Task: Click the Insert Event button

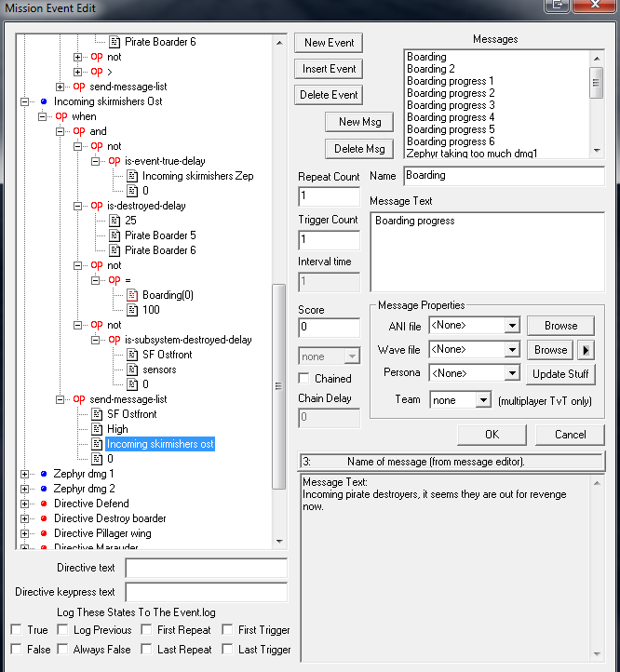Action: click(329, 69)
